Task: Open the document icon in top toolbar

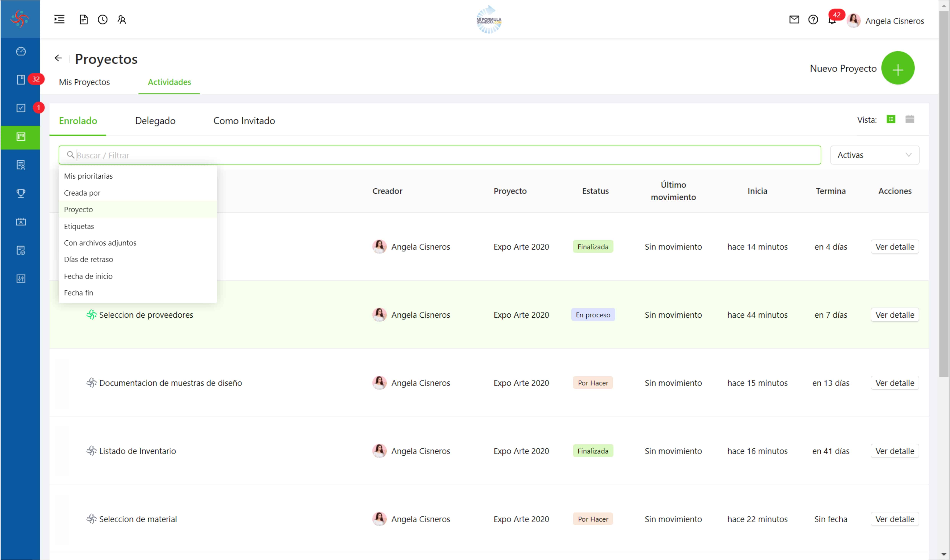Action: click(83, 19)
